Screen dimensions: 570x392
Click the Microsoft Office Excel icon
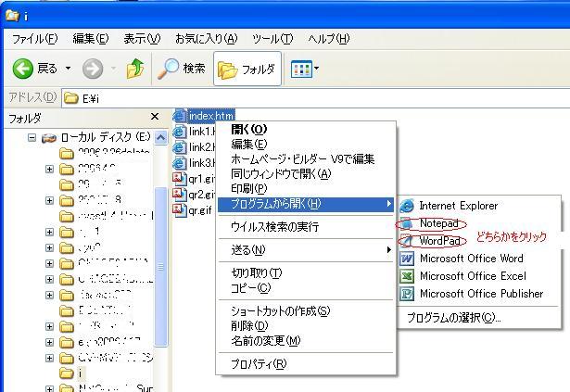click(407, 276)
